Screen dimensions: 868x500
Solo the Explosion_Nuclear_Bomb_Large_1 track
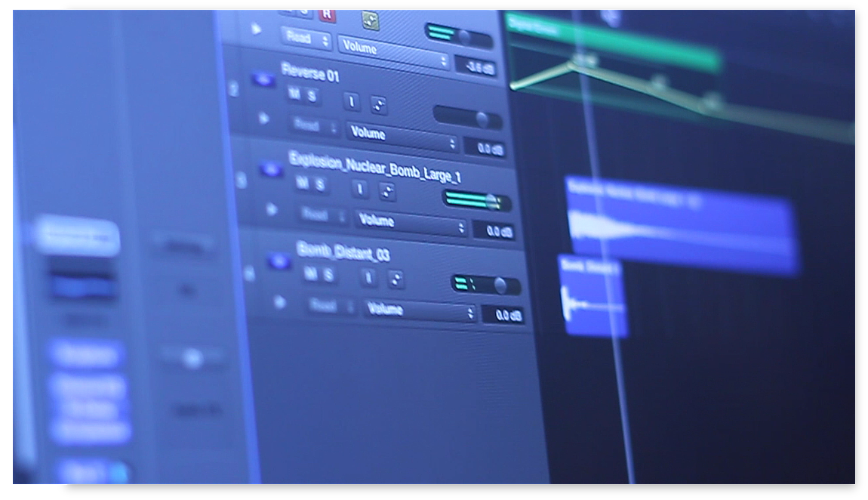(320, 184)
